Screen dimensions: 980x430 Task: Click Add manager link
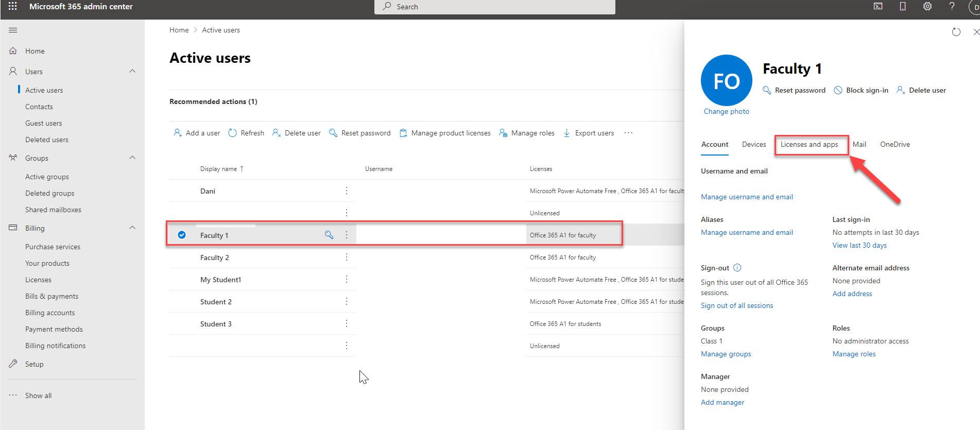tap(723, 402)
